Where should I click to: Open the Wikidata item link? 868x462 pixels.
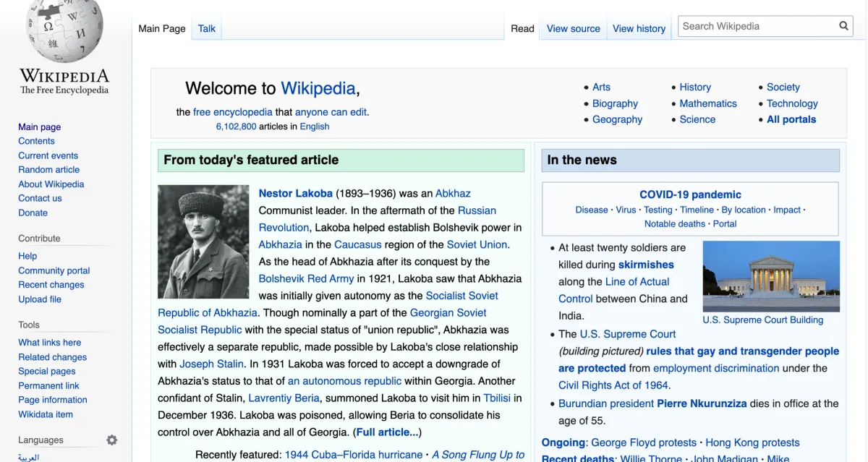tap(46, 414)
